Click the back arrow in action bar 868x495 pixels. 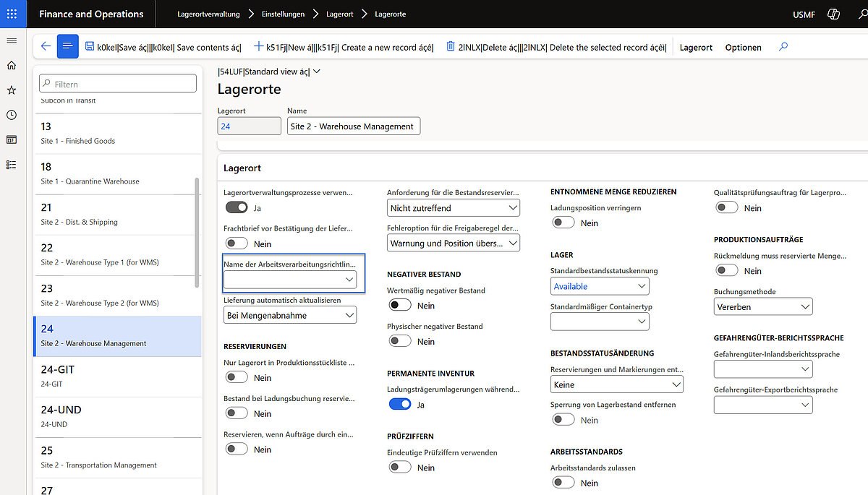tap(46, 47)
